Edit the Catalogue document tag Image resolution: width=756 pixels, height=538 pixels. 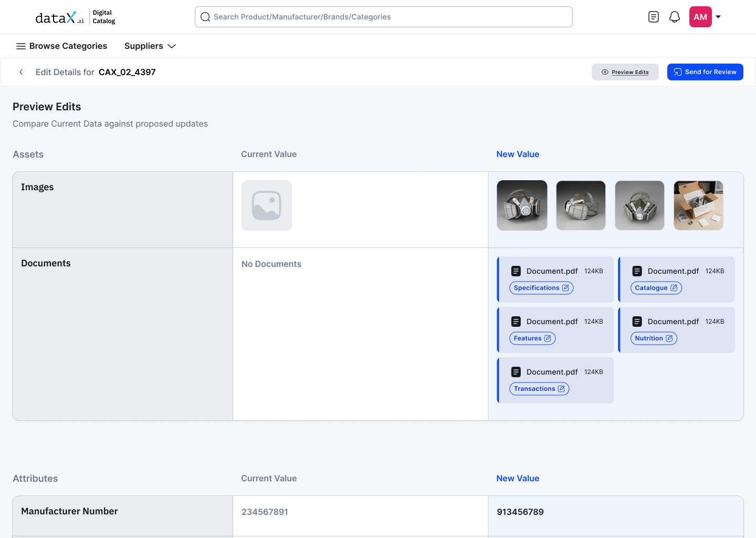(x=656, y=288)
